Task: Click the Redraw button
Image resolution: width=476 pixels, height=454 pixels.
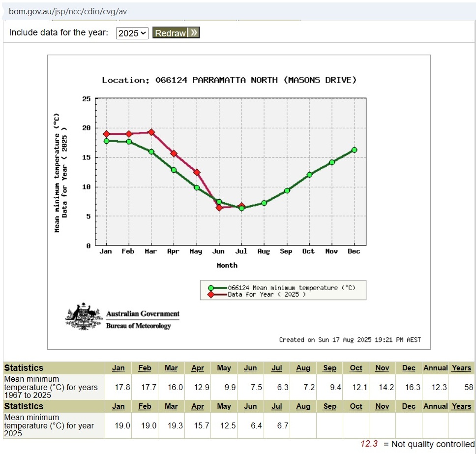Action: [170, 33]
